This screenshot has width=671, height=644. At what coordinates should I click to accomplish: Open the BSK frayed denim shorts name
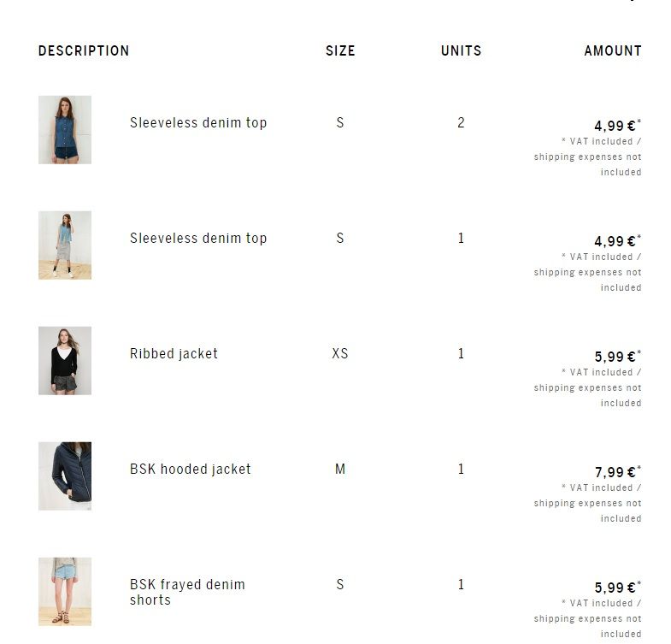tap(187, 592)
